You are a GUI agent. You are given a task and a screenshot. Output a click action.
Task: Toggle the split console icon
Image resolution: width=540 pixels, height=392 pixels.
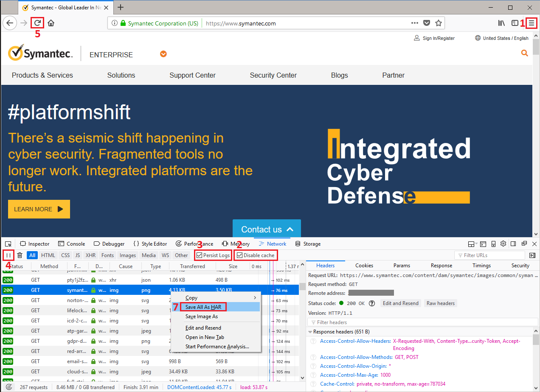click(482, 244)
